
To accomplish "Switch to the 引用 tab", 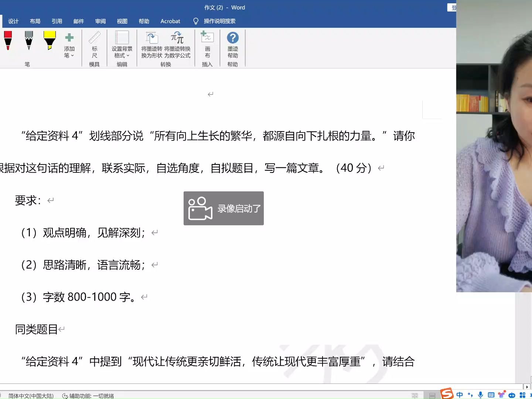I will coord(57,21).
